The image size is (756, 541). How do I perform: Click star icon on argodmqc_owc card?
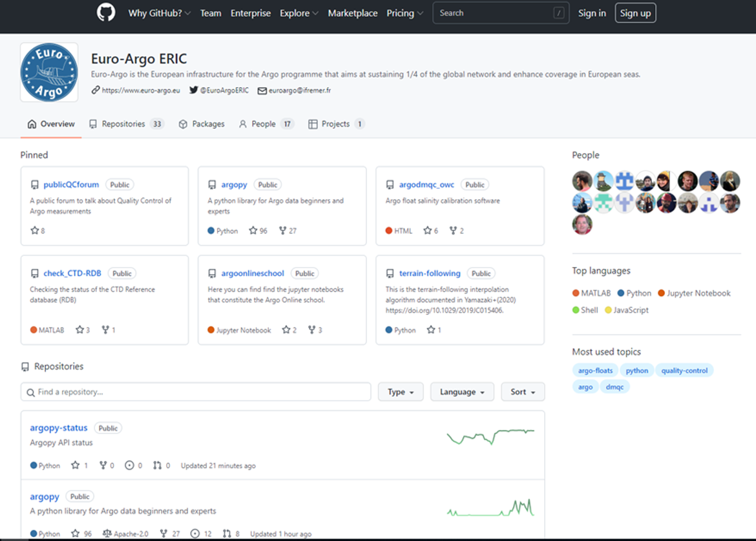coord(427,231)
